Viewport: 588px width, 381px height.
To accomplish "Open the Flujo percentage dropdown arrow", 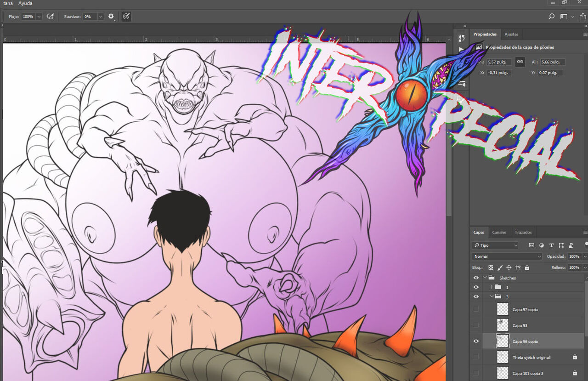I will (39, 17).
